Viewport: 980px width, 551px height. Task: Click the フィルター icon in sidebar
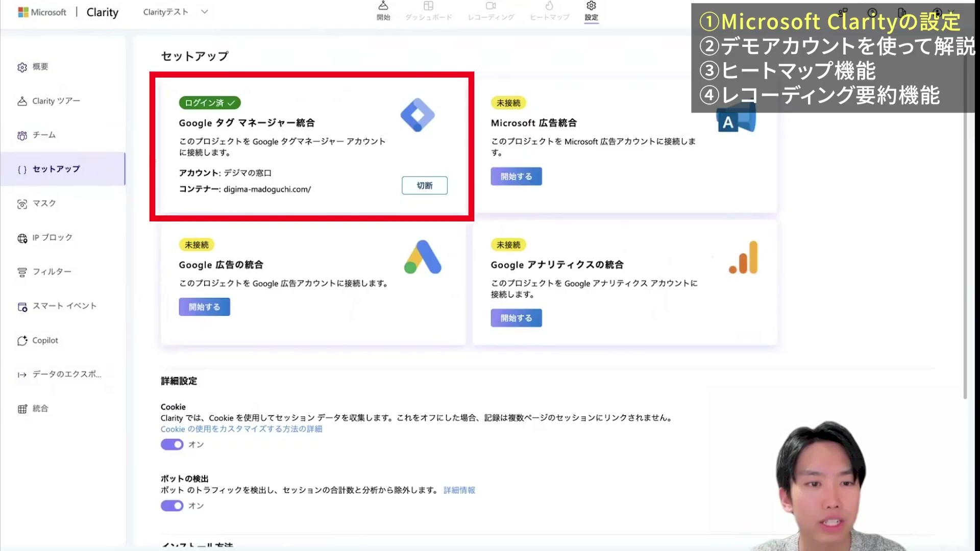(22, 272)
